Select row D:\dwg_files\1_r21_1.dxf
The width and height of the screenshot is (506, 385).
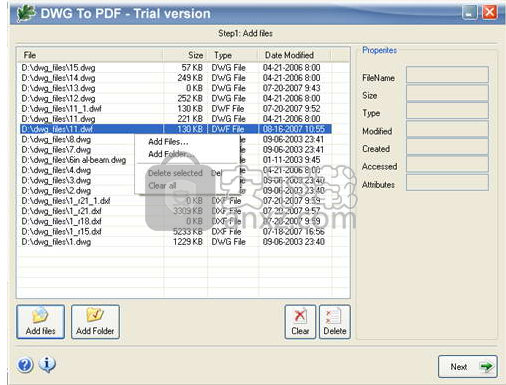(176, 201)
